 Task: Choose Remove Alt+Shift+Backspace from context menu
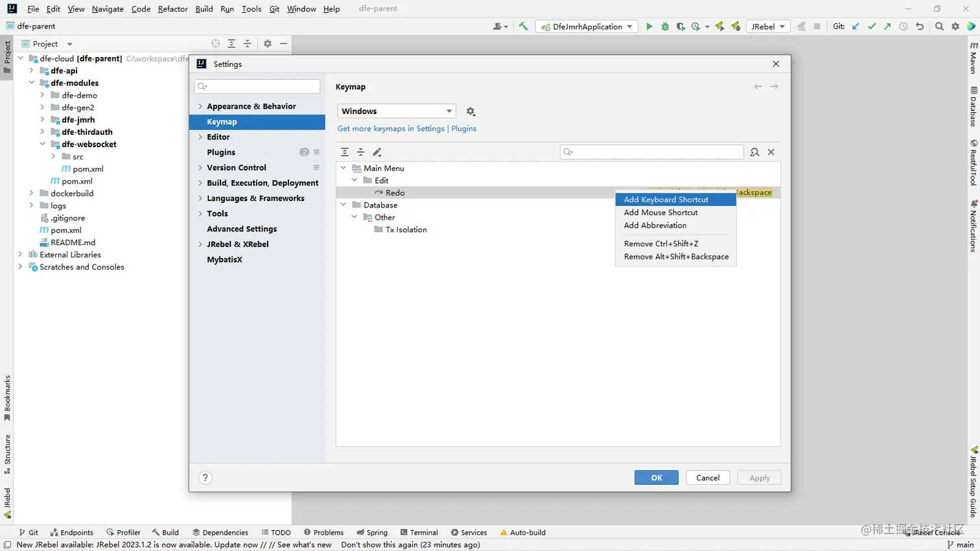pos(675,257)
